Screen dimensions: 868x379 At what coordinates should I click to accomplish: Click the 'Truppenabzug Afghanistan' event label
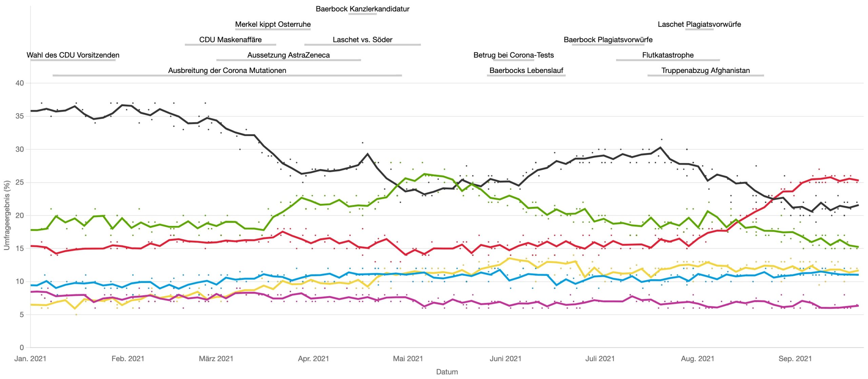coord(705,70)
